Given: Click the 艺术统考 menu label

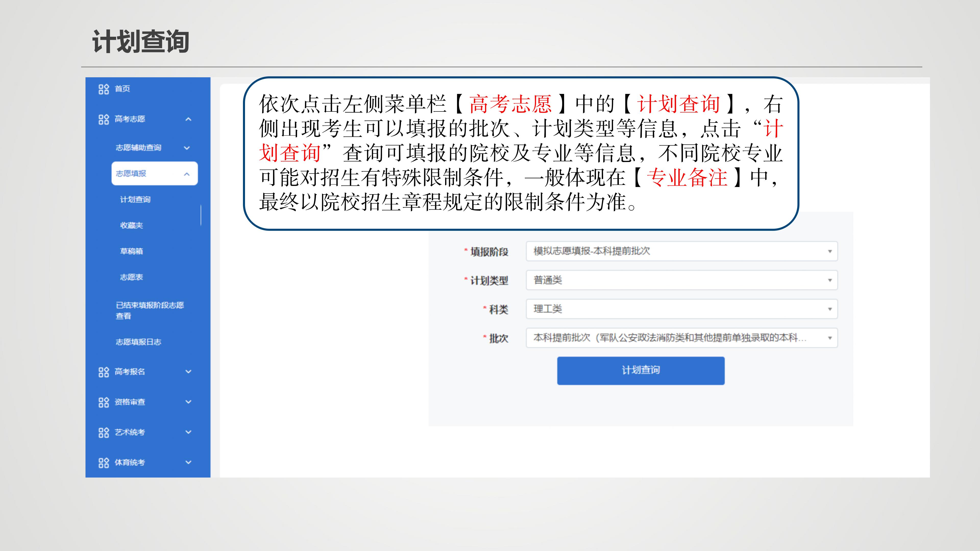Looking at the screenshot, I should pos(130,432).
